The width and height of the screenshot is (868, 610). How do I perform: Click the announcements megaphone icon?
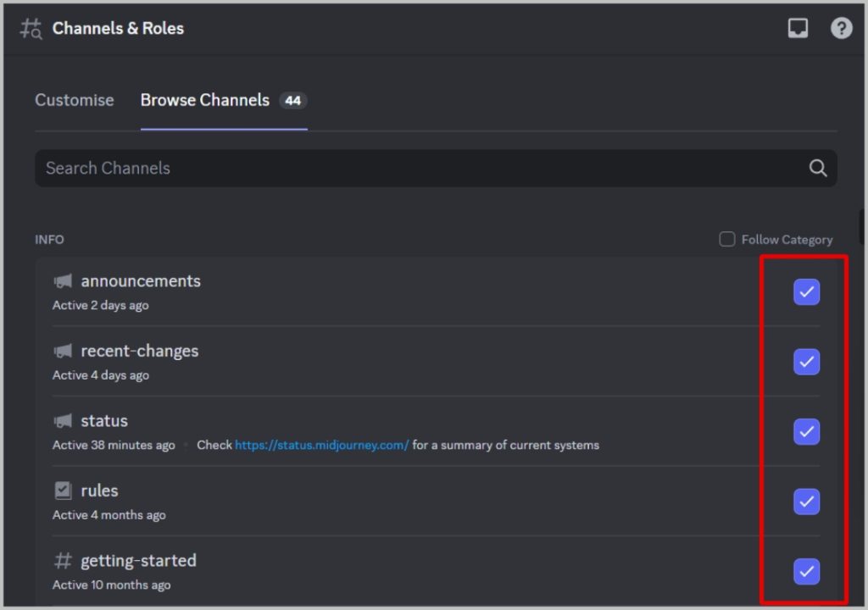[63, 281]
